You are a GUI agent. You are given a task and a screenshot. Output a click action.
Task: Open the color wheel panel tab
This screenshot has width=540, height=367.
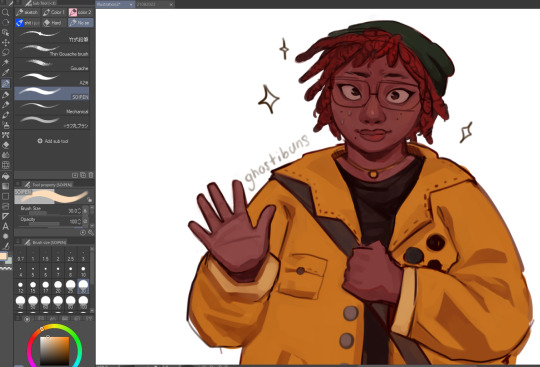pos(27,319)
